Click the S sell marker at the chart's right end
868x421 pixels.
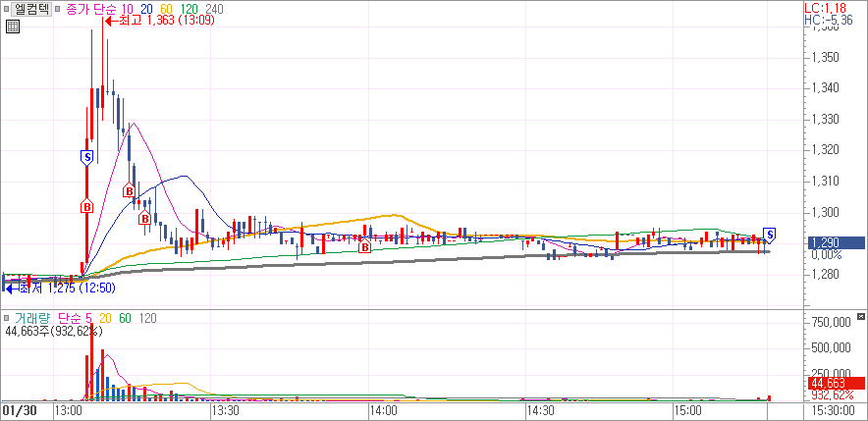(x=770, y=235)
